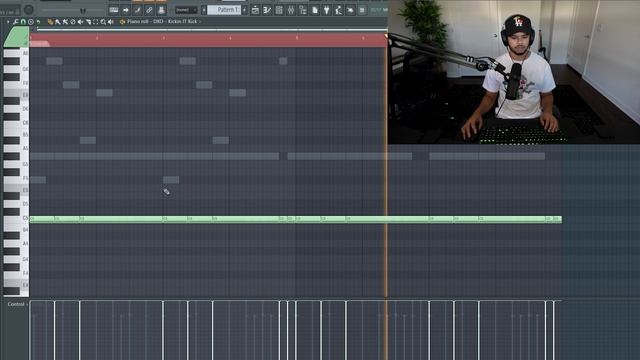Select the Zoom magnifier tool

pyautogui.click(x=103, y=22)
